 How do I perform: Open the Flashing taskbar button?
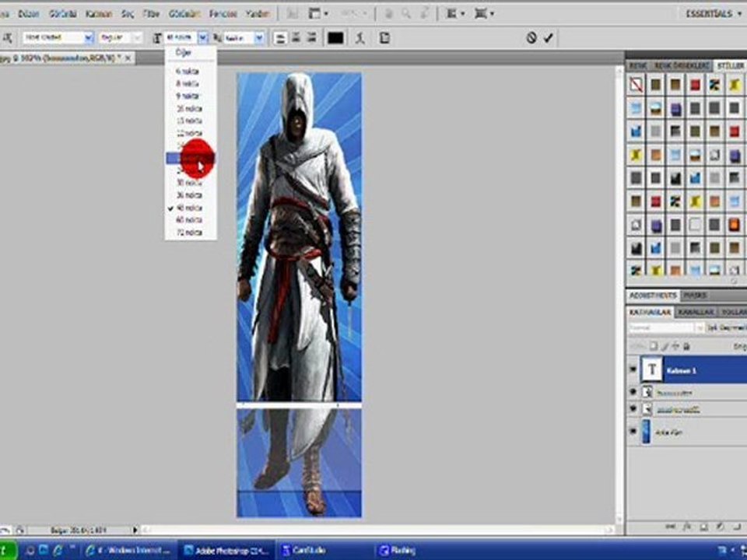click(x=419, y=551)
